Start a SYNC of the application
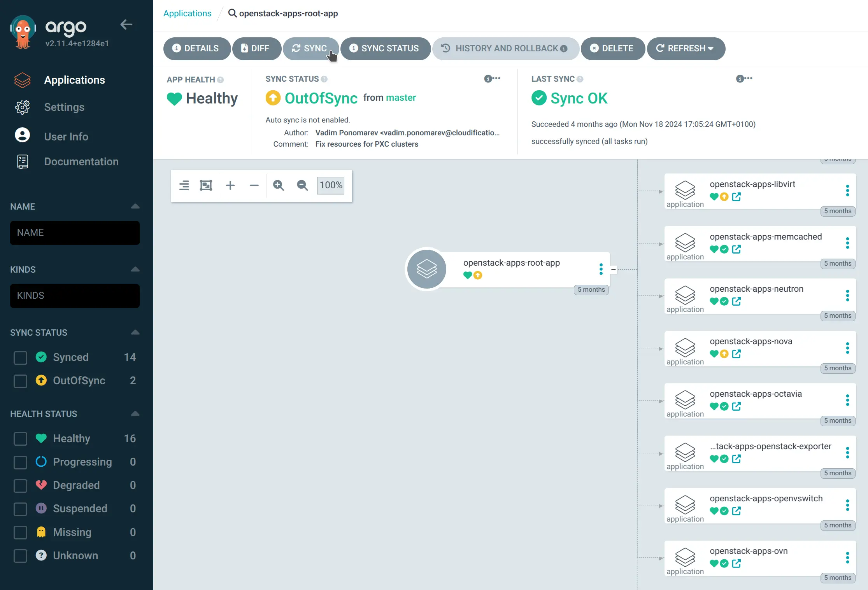Screen dimensions: 868x590 pos(310,49)
